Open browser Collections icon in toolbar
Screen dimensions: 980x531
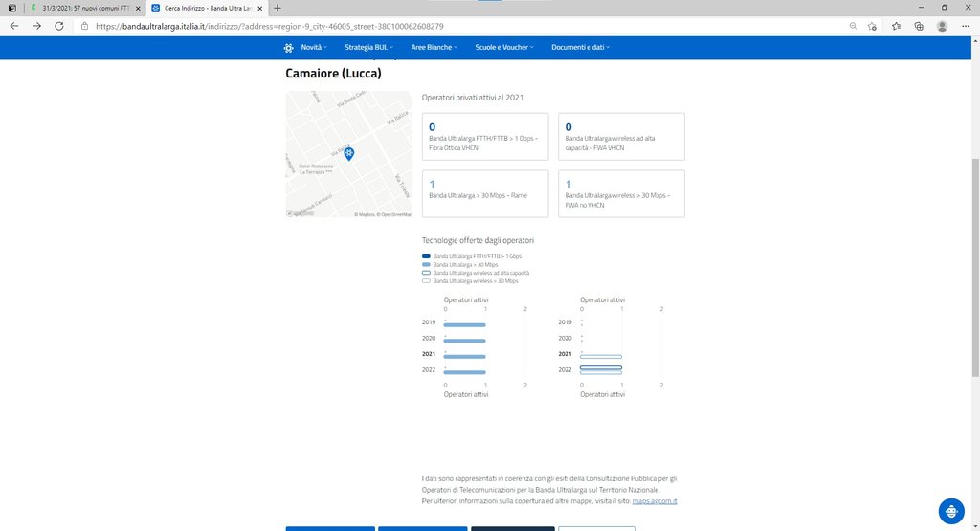[918, 26]
